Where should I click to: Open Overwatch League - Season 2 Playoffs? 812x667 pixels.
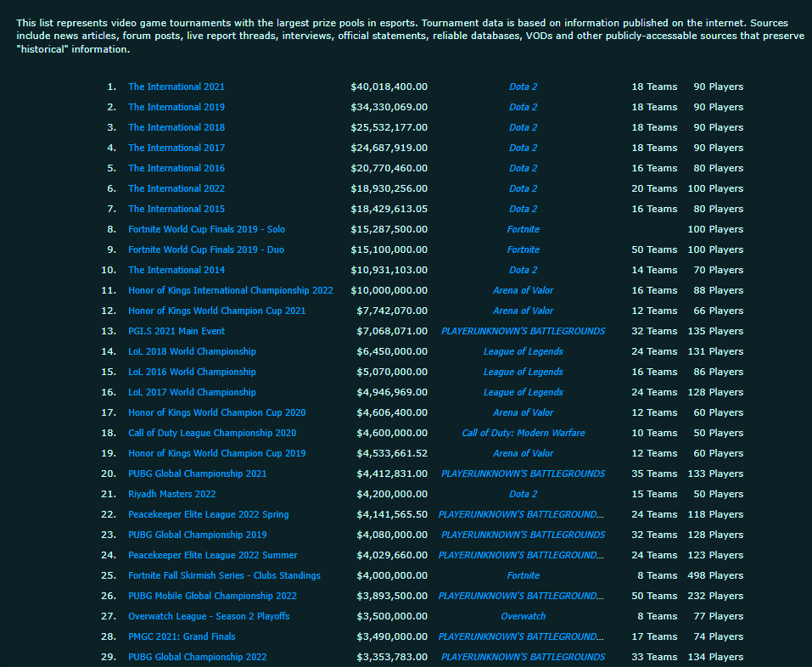point(209,616)
